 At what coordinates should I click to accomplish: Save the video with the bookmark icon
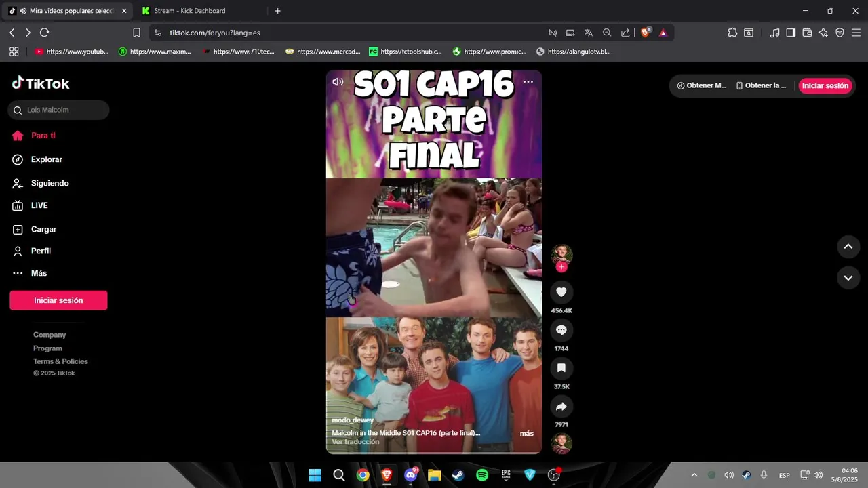(x=561, y=368)
